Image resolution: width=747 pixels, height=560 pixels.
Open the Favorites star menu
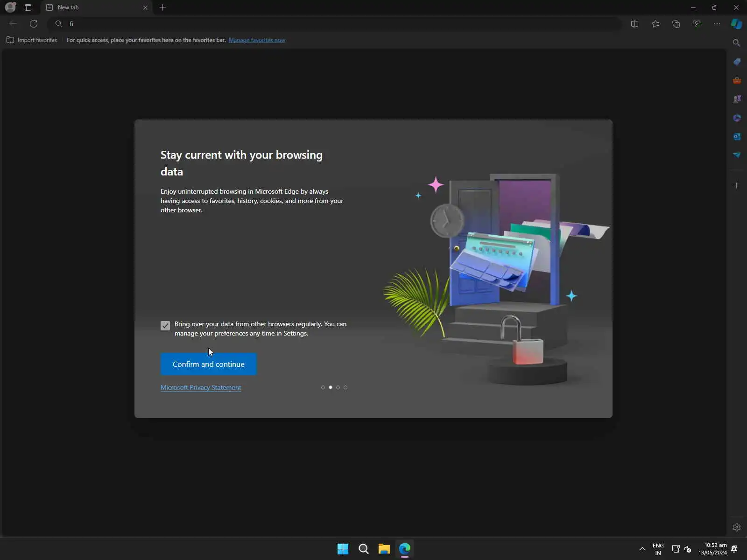coord(655,24)
